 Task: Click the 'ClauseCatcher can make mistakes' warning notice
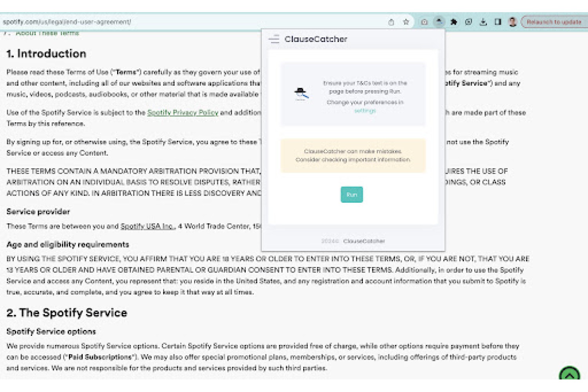point(353,156)
